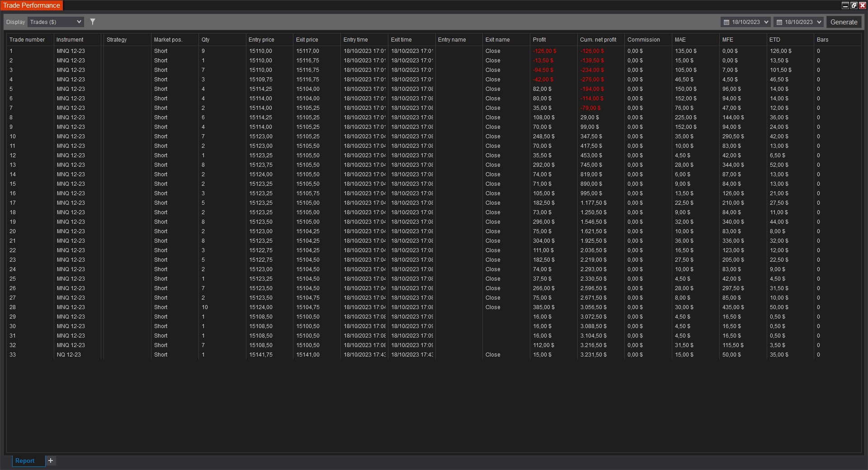The height and width of the screenshot is (470, 868).
Task: Open the Display Trades ($) dropdown
Action: [56, 22]
